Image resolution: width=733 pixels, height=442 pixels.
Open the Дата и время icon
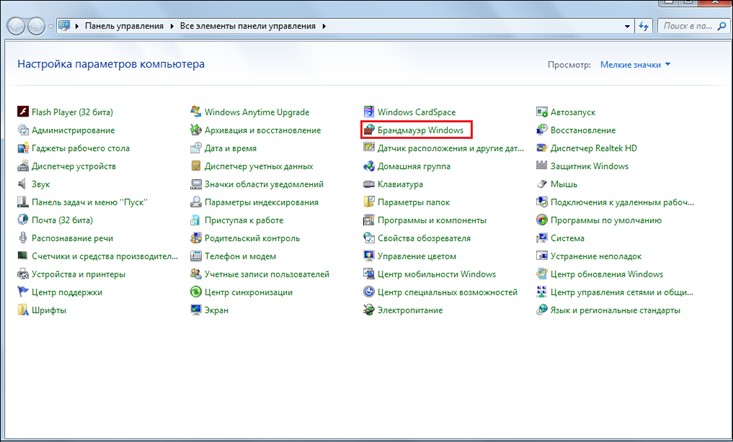click(196, 148)
